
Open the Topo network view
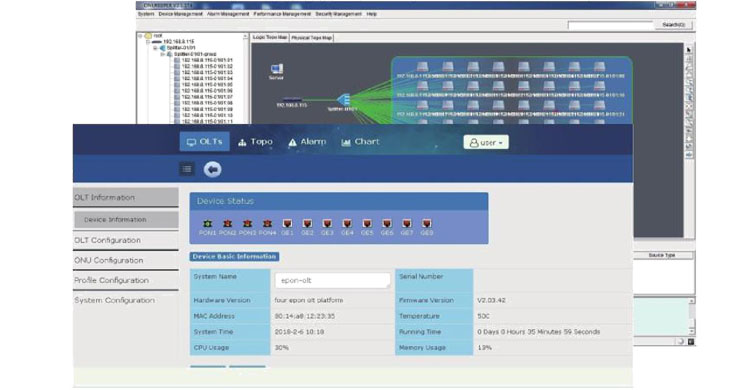tap(255, 142)
